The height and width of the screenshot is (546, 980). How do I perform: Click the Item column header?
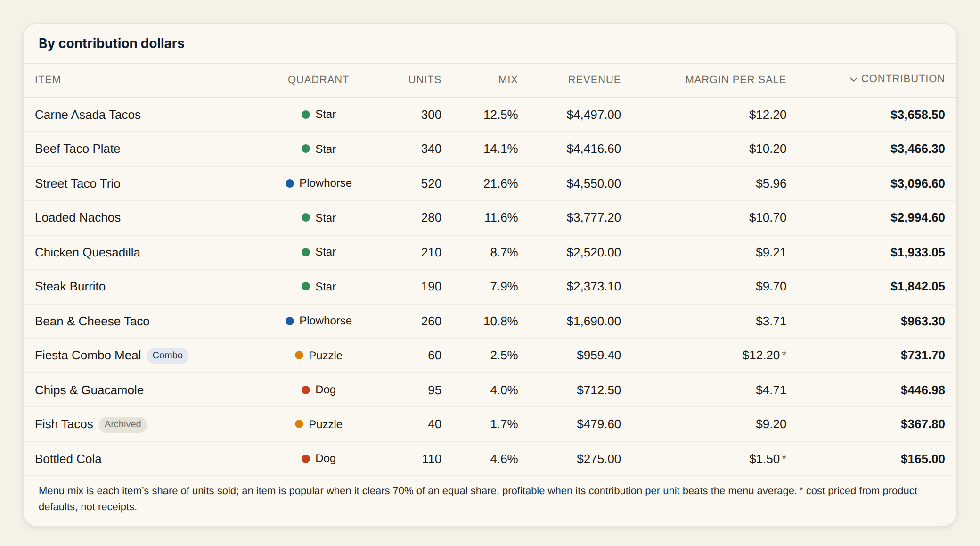point(48,79)
